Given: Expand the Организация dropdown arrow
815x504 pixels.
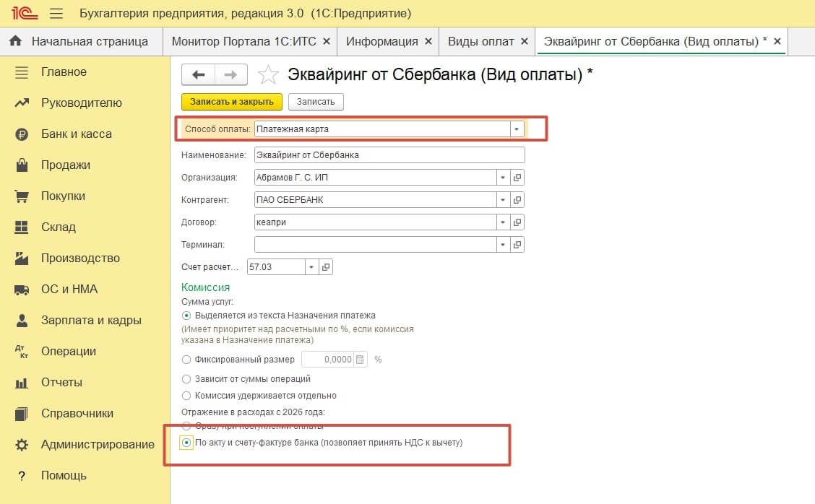Looking at the screenshot, I should pyautogui.click(x=503, y=178).
